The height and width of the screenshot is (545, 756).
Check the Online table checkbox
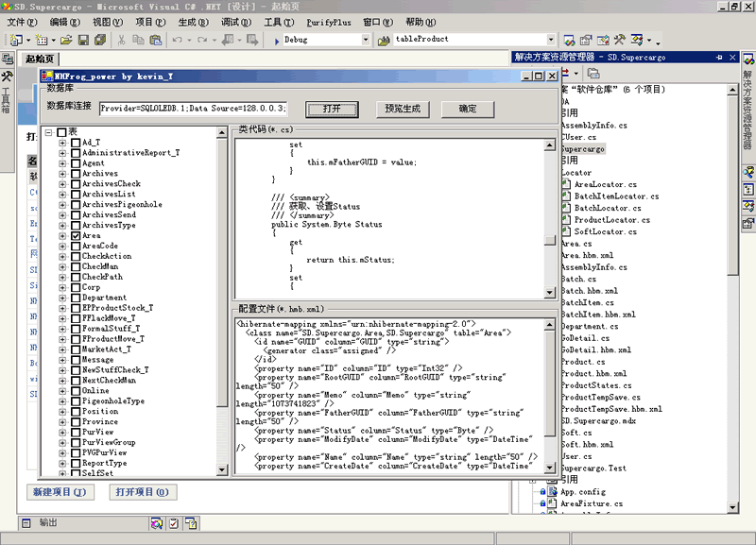pyautogui.click(x=76, y=391)
